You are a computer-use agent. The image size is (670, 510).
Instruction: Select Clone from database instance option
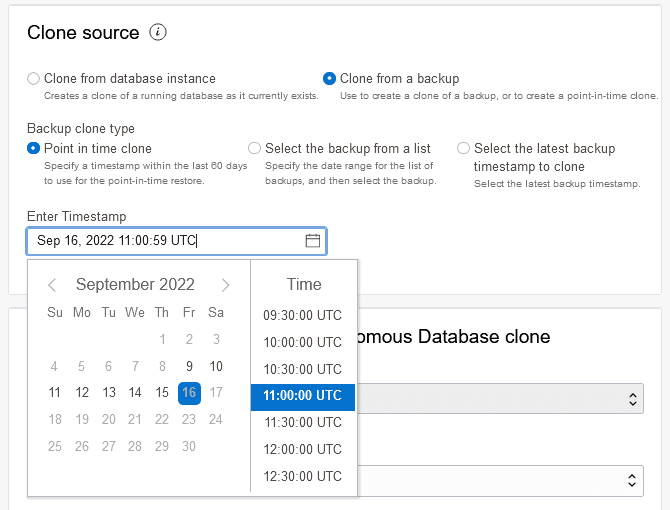[33, 79]
